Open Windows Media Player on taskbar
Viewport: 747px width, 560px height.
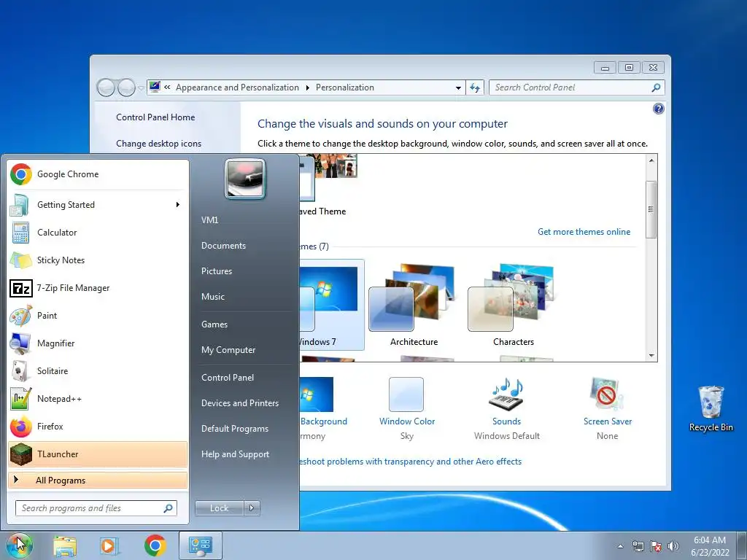(109, 545)
